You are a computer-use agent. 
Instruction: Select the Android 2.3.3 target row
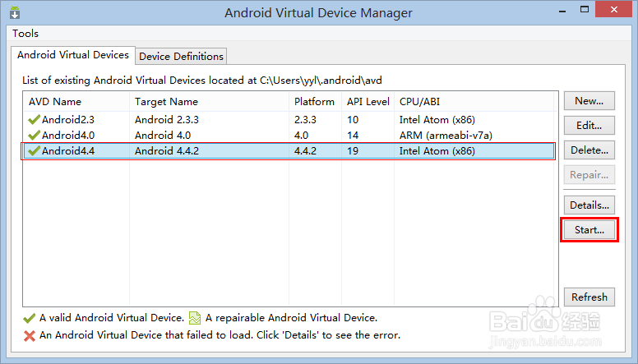click(166, 120)
